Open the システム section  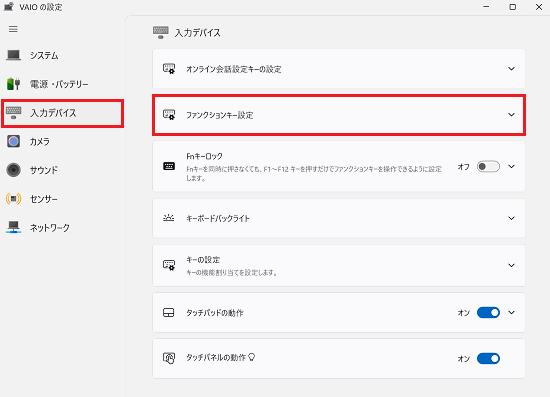(62, 55)
